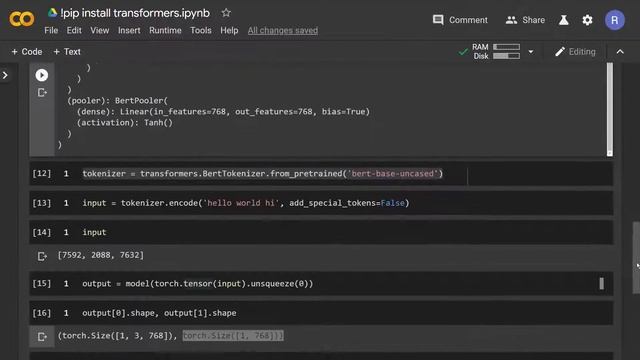Open the Insert menu
Image resolution: width=640 pixels, height=360 pixels.
tap(129, 31)
